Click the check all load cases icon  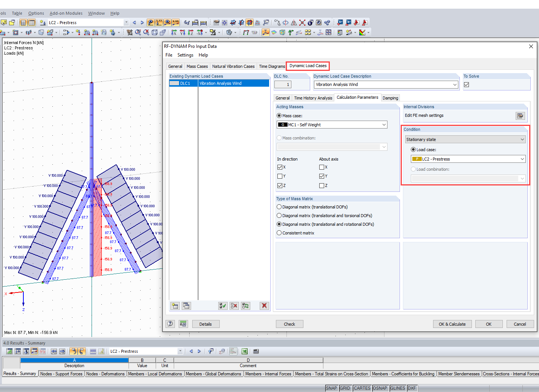(x=223, y=306)
